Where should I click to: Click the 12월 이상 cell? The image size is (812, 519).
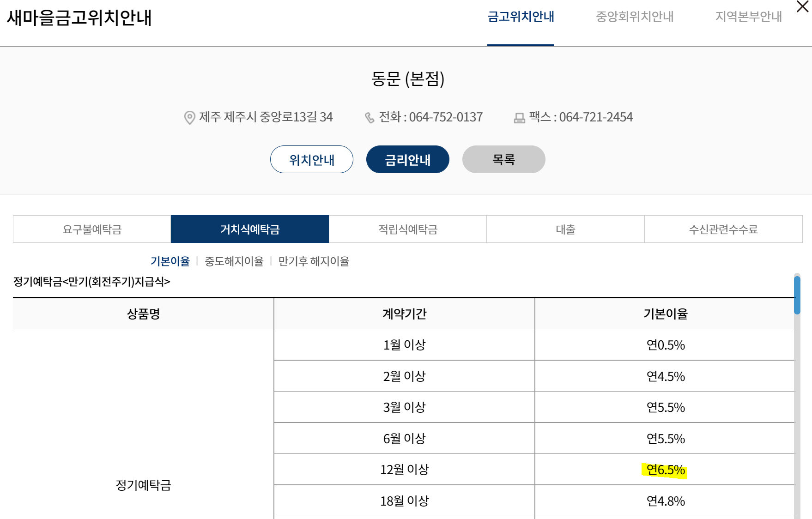pyautogui.click(x=404, y=470)
